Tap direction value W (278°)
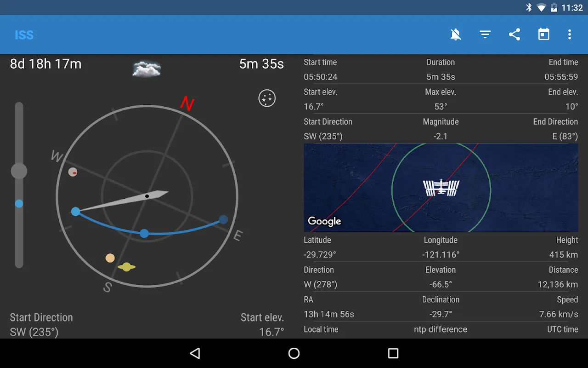Viewport: 588px width, 368px height. tap(320, 284)
